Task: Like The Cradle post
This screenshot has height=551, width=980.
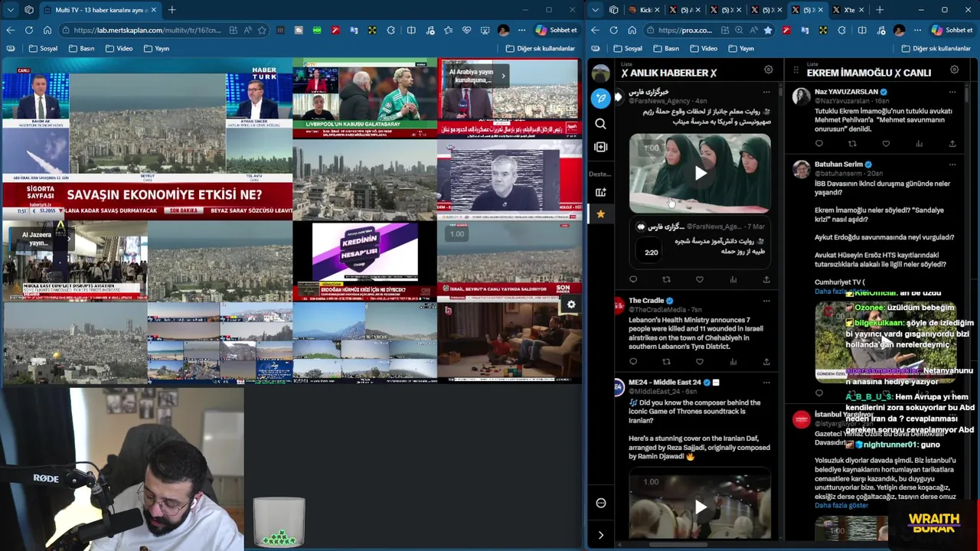Action: click(700, 361)
